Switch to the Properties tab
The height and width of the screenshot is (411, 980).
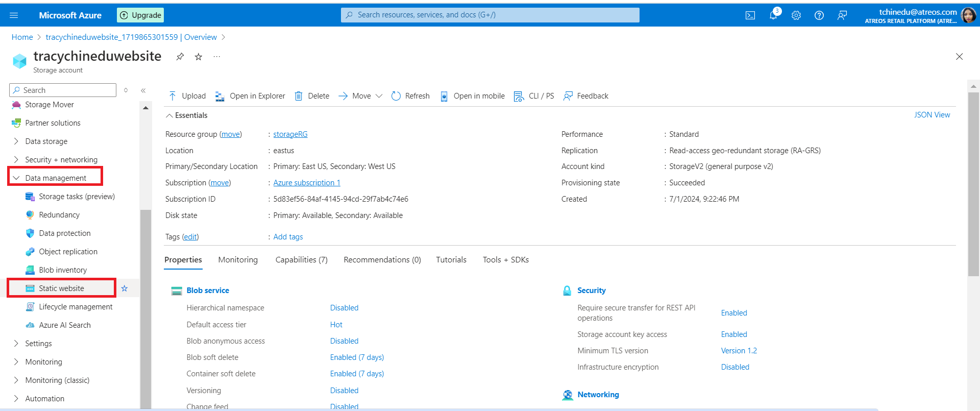click(x=183, y=260)
